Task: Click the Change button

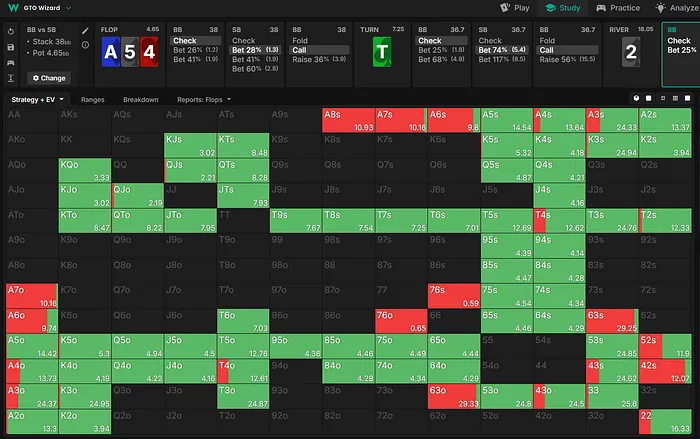Action: point(48,77)
